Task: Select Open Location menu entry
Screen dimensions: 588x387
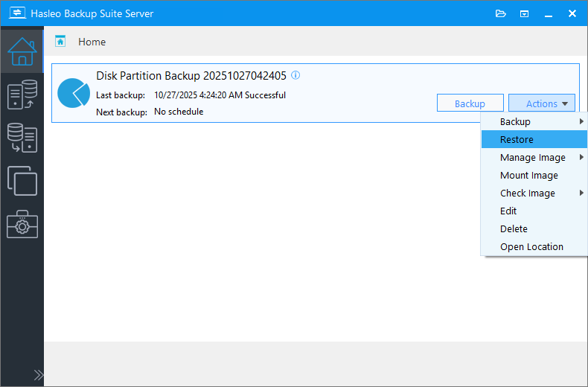Action: (534, 247)
